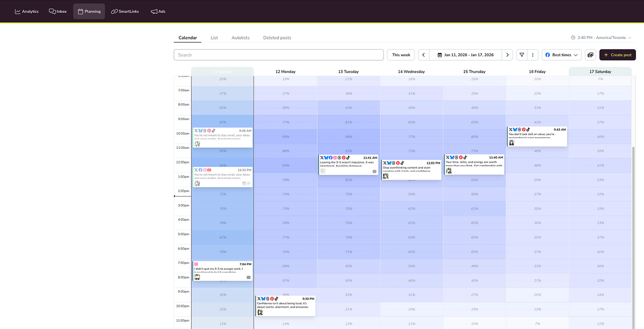Screen dimensions: 644x329
Task: Click inside the Search field
Action: click(x=279, y=54)
